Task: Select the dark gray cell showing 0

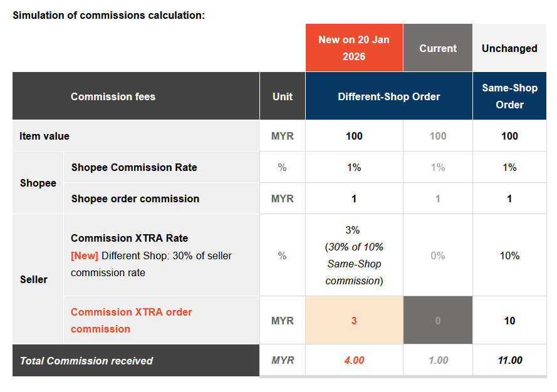Action: click(x=437, y=321)
